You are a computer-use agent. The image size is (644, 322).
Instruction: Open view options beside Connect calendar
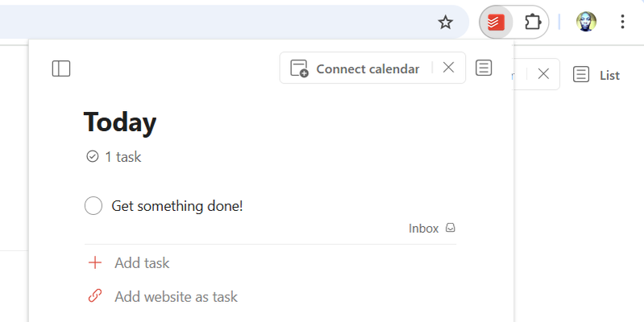coord(484,68)
